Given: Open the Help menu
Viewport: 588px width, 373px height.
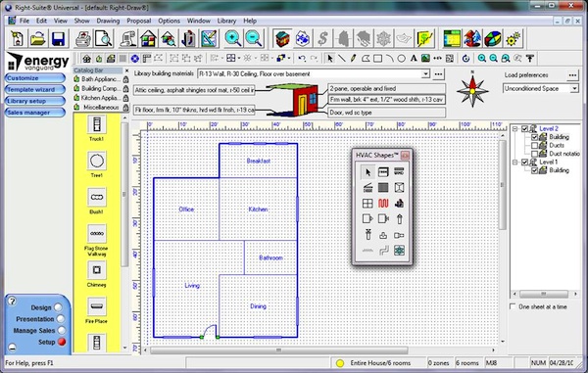Looking at the screenshot, I should pos(250,21).
